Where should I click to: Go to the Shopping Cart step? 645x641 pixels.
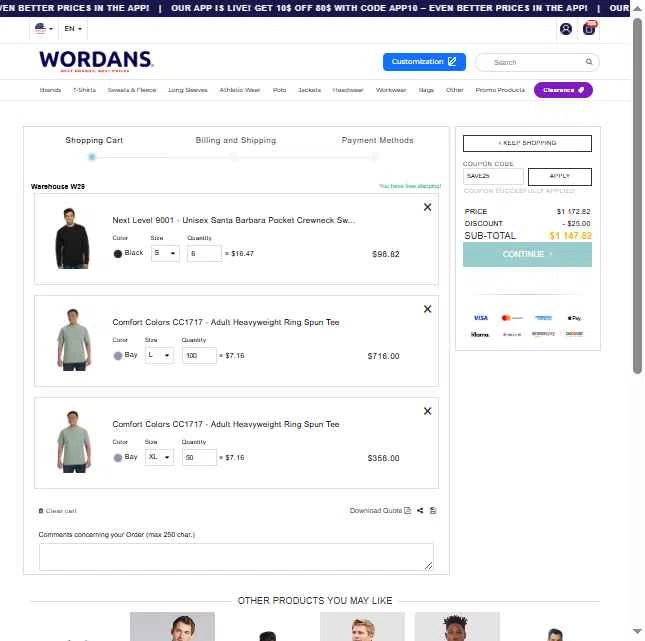point(94,141)
